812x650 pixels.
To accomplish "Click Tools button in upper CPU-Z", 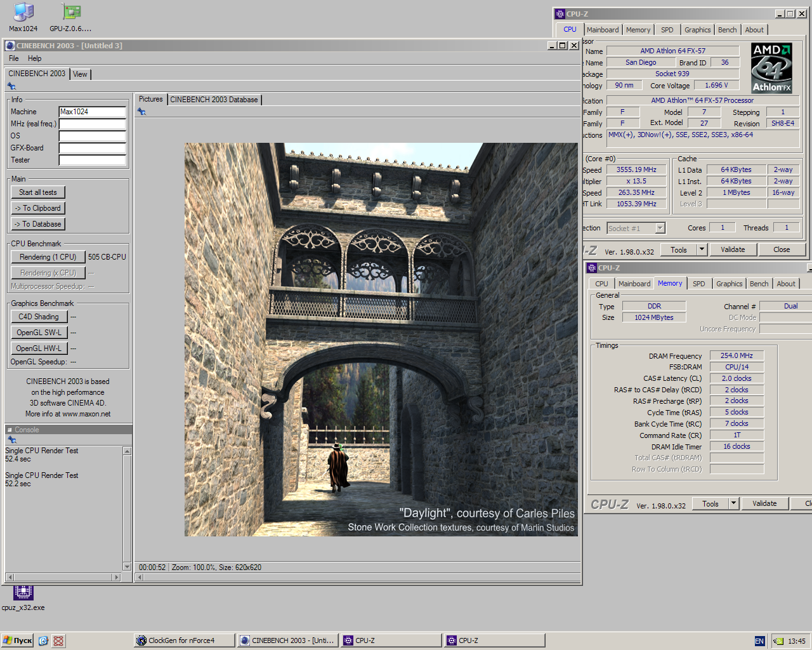I will coord(679,249).
